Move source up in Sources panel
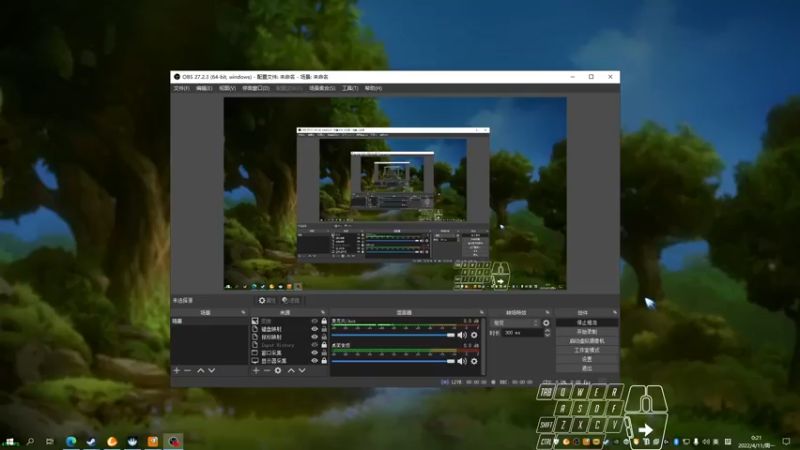Screen dimensions: 800x450 tap(291, 370)
